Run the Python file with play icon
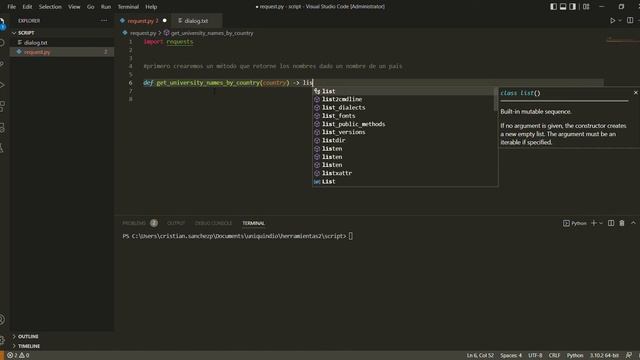This screenshot has width=640, height=360. pos(612,20)
